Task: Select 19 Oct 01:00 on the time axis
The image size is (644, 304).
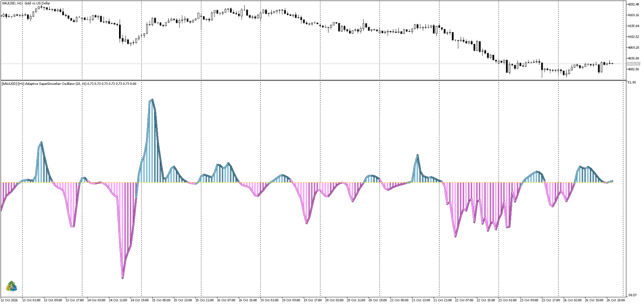Action: coord(270,300)
